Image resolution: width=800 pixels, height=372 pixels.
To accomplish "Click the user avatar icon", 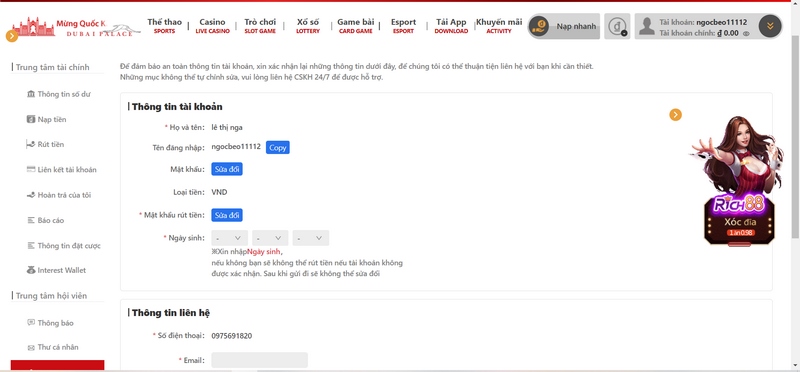I will click(x=646, y=27).
